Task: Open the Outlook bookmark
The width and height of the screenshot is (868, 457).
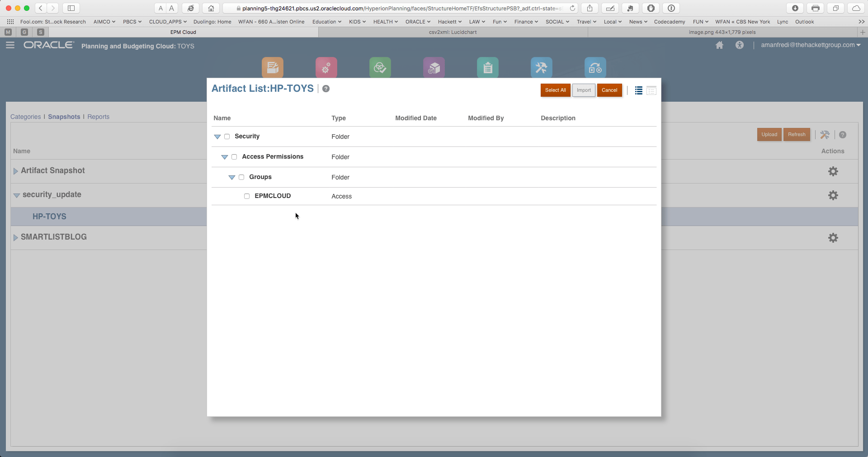Action: [805, 22]
